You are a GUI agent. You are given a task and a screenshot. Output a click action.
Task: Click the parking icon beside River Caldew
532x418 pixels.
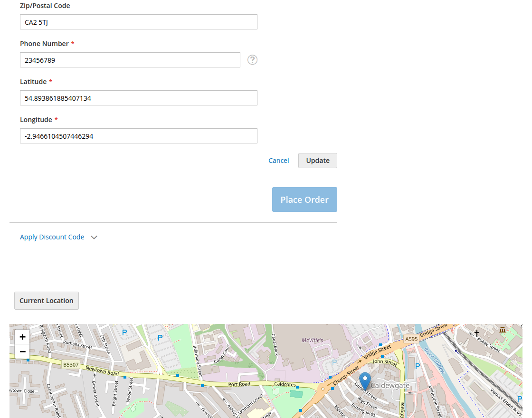(x=418, y=366)
